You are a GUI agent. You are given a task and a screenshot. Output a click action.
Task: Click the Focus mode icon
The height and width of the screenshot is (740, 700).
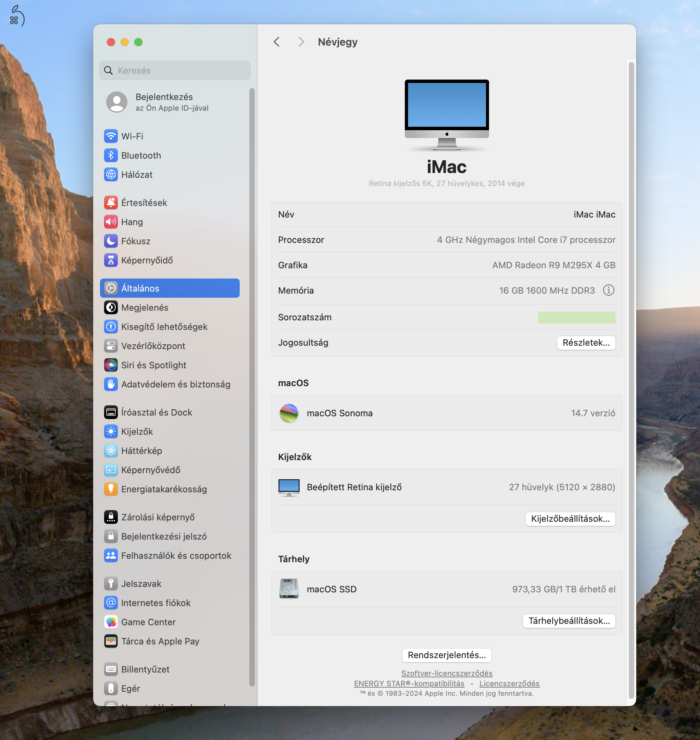(111, 241)
